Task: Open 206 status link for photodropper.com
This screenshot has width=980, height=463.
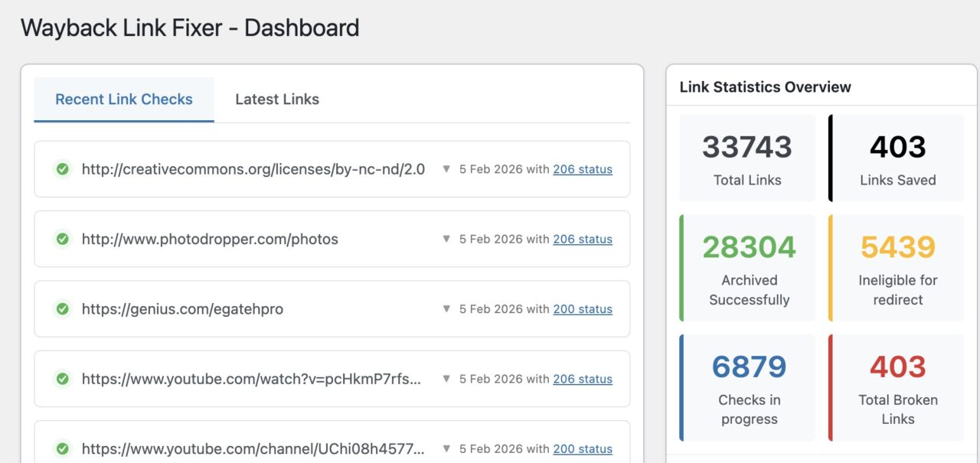Action: click(x=583, y=240)
